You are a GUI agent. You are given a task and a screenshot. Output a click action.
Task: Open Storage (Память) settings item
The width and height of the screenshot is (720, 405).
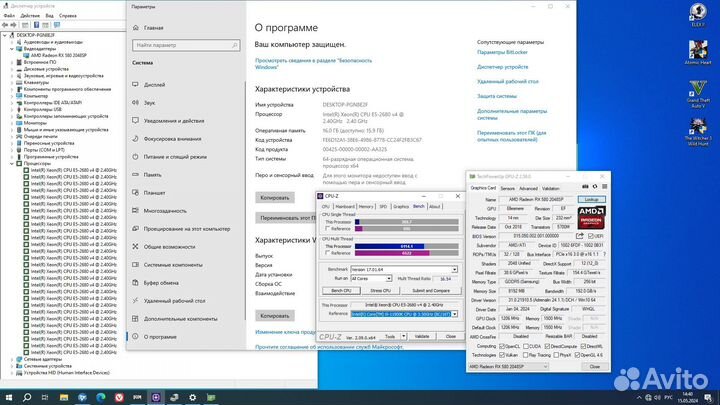[152, 174]
